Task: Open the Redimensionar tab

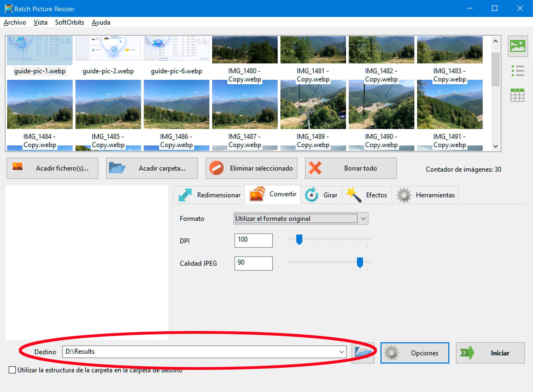Action: point(209,195)
